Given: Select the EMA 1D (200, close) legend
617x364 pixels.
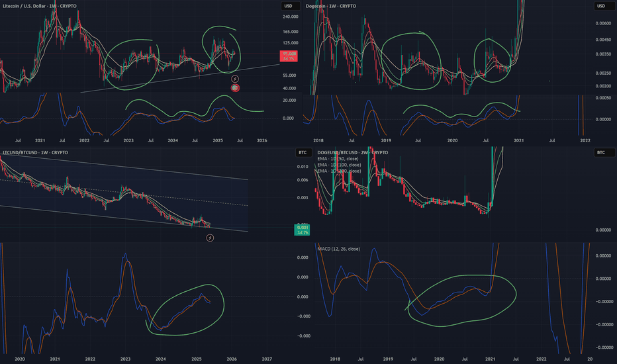Looking at the screenshot, I should 339,171.
